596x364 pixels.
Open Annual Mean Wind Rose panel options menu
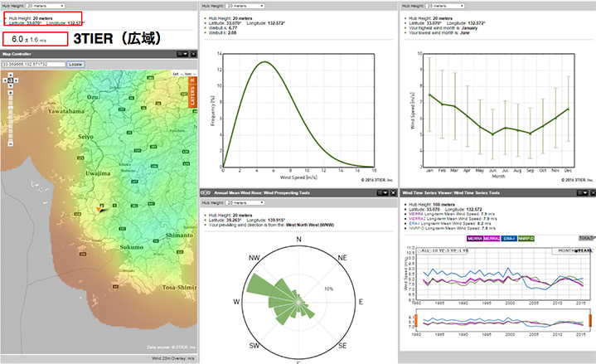382,193
